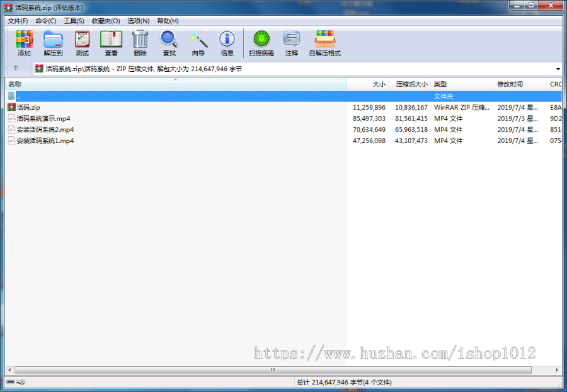
Task: Click size value 11,259,896
Action: pyautogui.click(x=369, y=107)
